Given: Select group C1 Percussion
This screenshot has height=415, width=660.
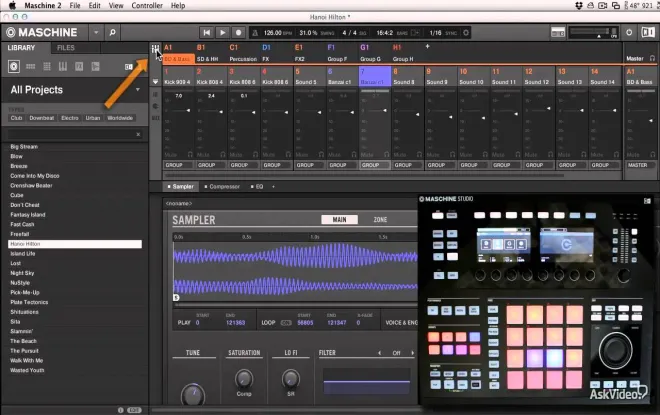Looking at the screenshot, I should pos(243,53).
